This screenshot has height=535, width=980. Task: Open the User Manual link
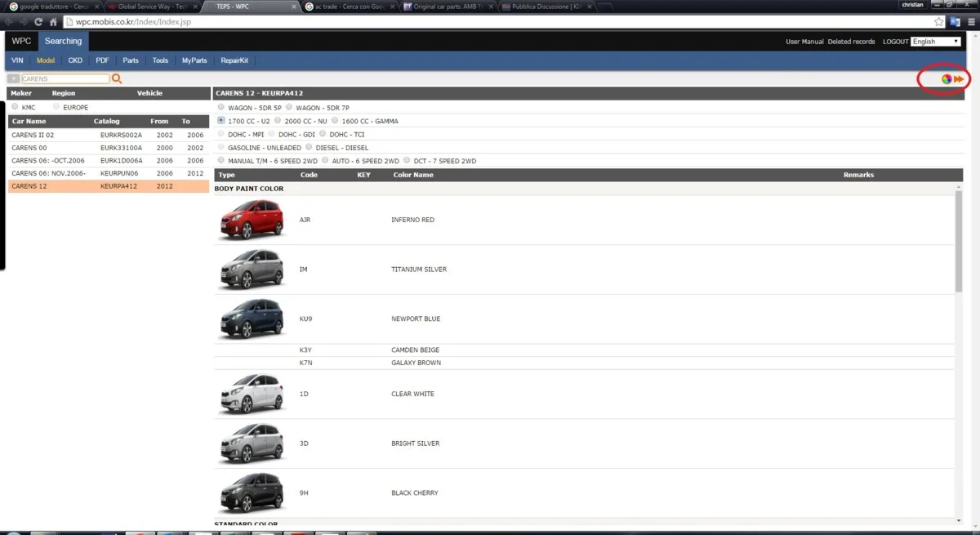[x=804, y=42]
